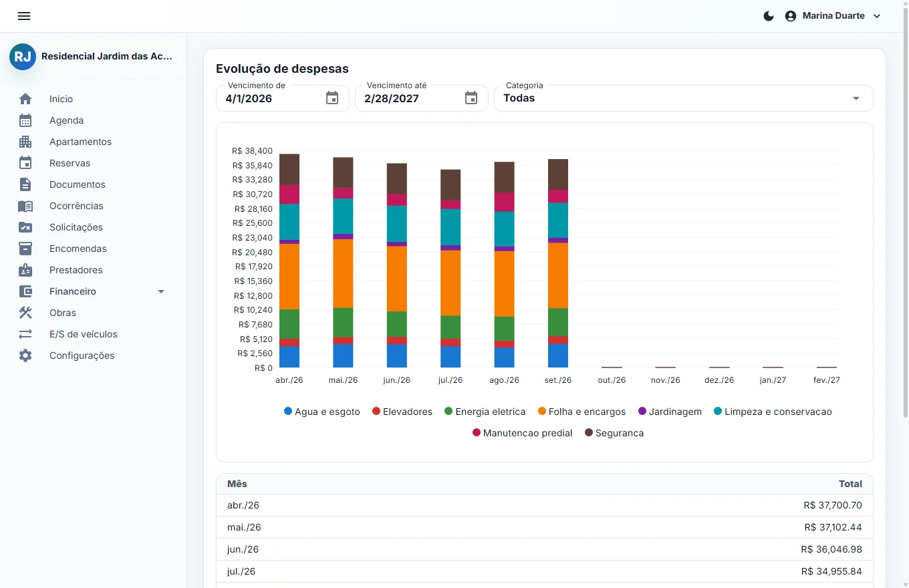Open calendar picker for Vencimento até

471,98
